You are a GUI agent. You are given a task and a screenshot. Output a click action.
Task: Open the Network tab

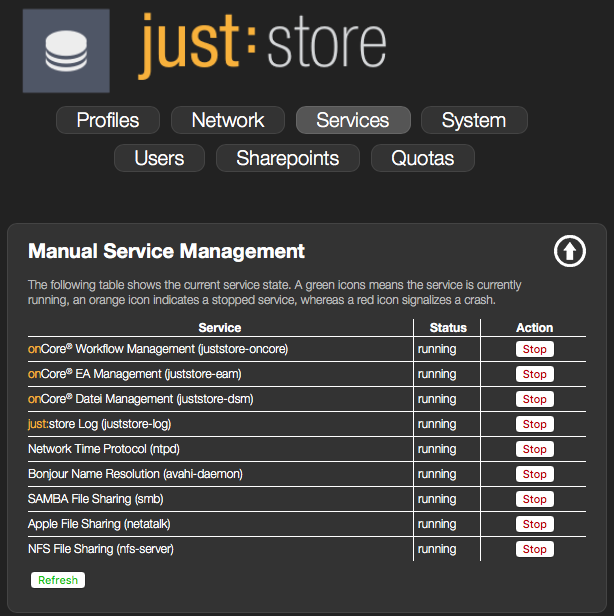pyautogui.click(x=228, y=120)
